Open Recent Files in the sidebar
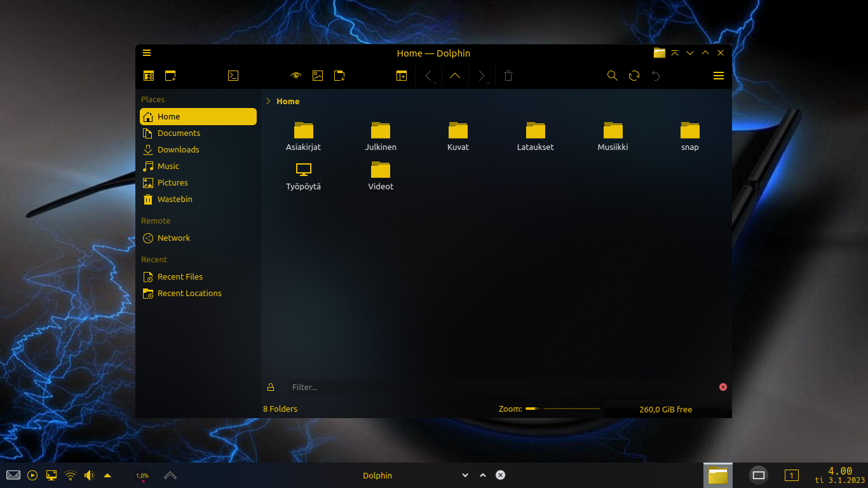This screenshot has width=868, height=488. click(x=198, y=276)
